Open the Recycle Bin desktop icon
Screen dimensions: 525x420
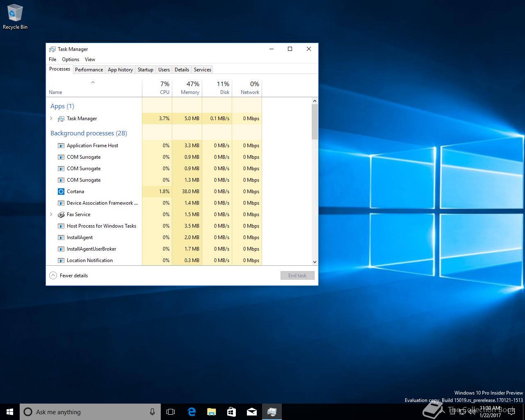[x=15, y=17]
